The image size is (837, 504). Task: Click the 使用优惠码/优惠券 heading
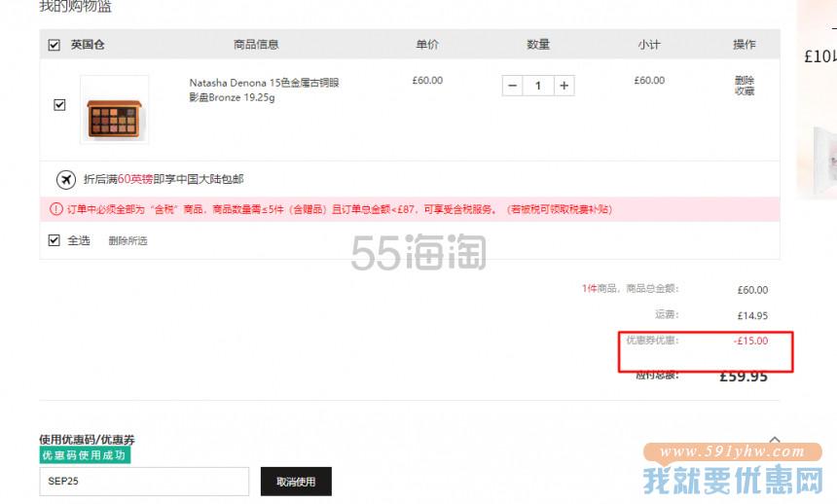(x=87, y=440)
